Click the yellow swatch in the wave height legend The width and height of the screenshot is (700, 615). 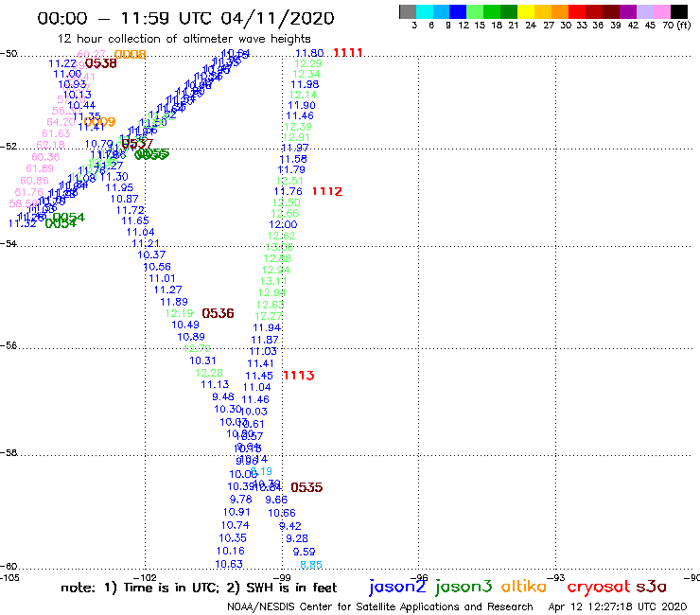(526, 11)
